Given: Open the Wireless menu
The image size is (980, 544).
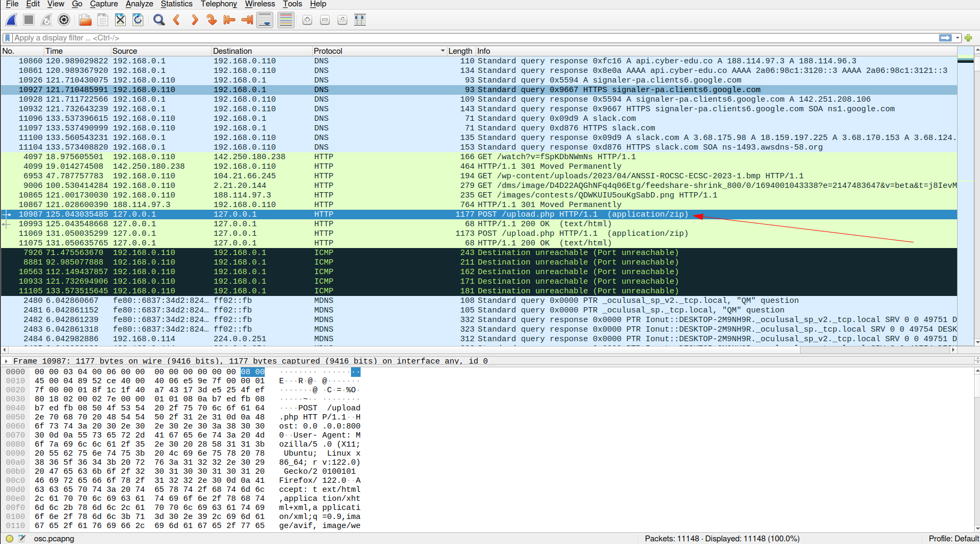Looking at the screenshot, I should (260, 4).
